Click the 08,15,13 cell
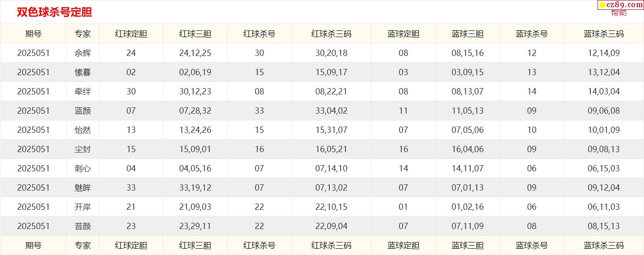Viewport: 644px width, 255px height. [604, 226]
